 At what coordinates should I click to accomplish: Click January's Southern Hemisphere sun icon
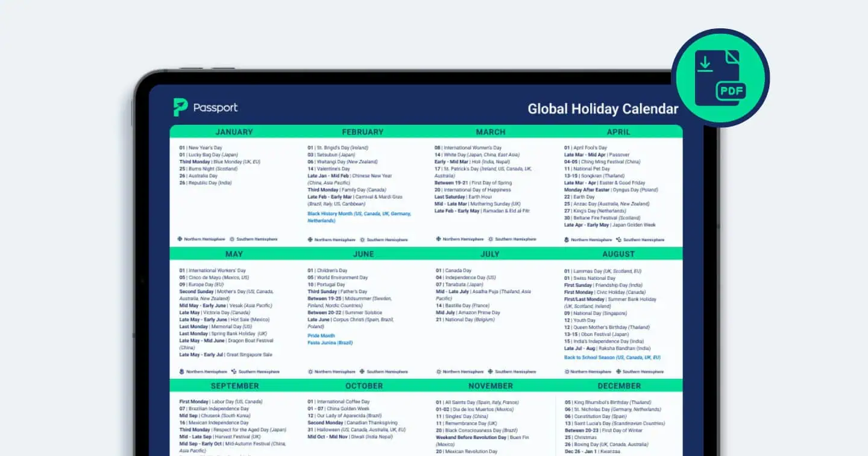pyautogui.click(x=232, y=239)
